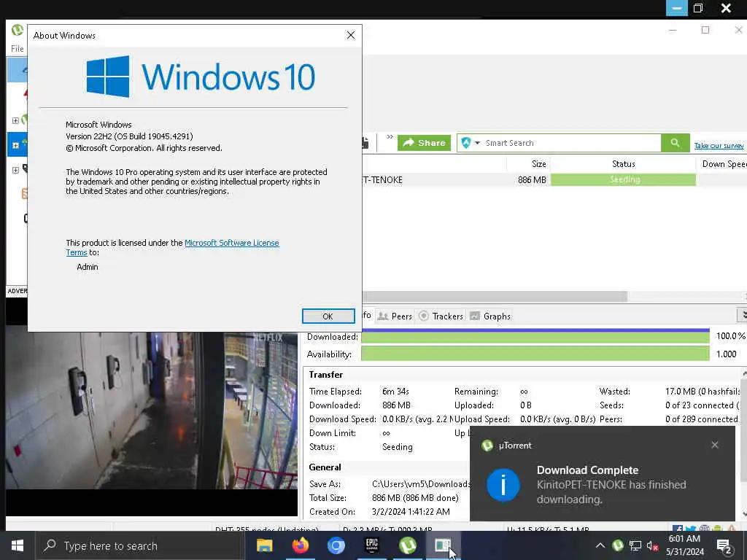The width and height of the screenshot is (747, 560).
Task: Open network status from the system tray
Action: pyautogui.click(x=635, y=545)
